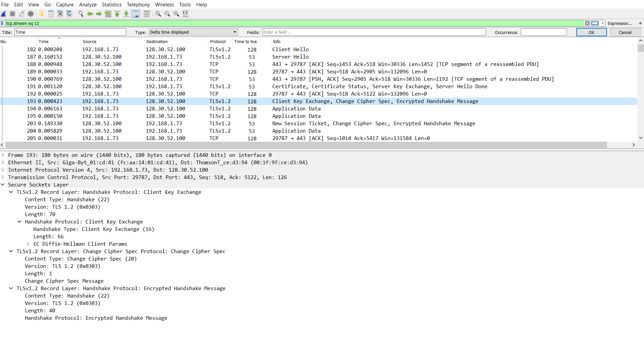
Task: Open the Help menu
Action: 202,5
